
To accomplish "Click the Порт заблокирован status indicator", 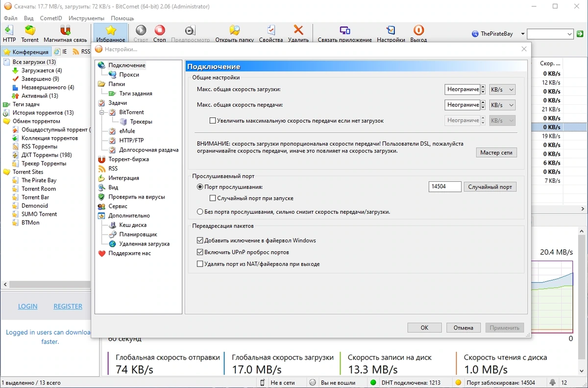I will click(496, 383).
